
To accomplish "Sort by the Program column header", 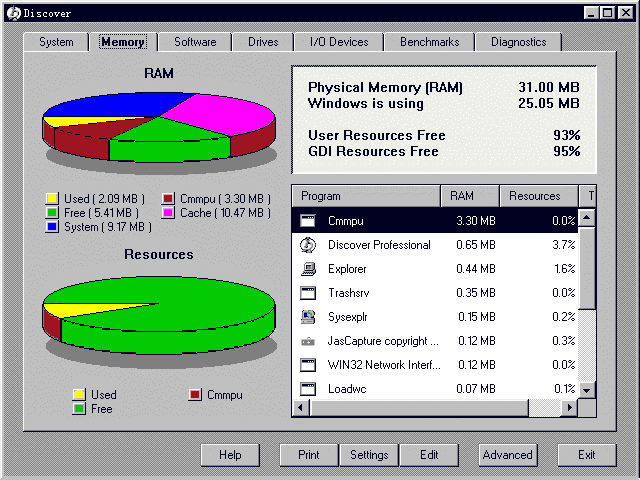I will pyautogui.click(x=365, y=196).
